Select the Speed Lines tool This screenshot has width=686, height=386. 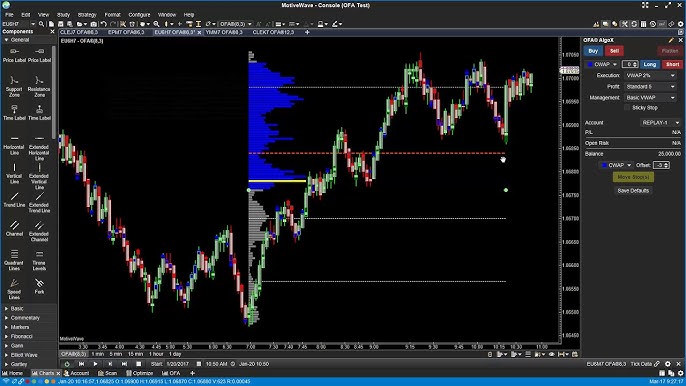click(x=14, y=289)
